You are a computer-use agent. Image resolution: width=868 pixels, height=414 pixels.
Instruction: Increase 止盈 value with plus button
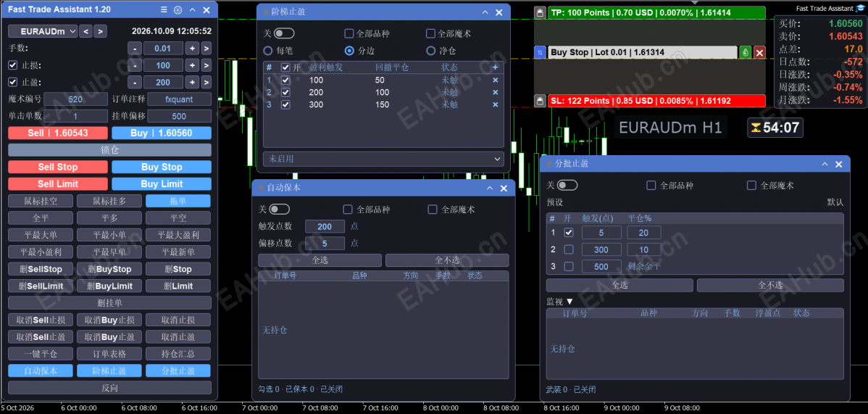(192, 83)
